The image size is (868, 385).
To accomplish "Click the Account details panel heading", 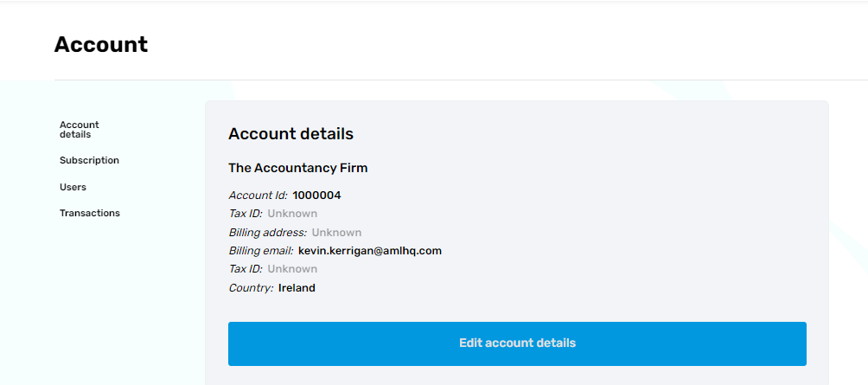I will click(x=290, y=134).
